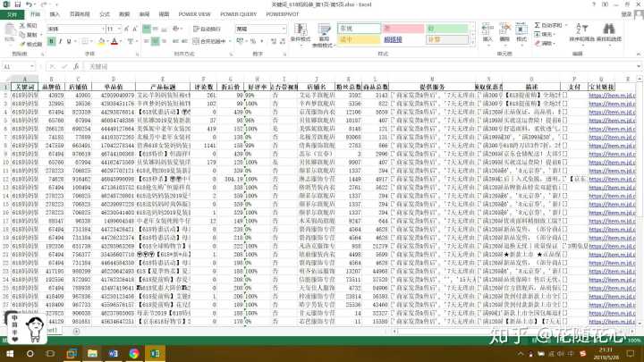Click the Paste icon
This screenshot has width=644, height=362.
coord(10,30)
